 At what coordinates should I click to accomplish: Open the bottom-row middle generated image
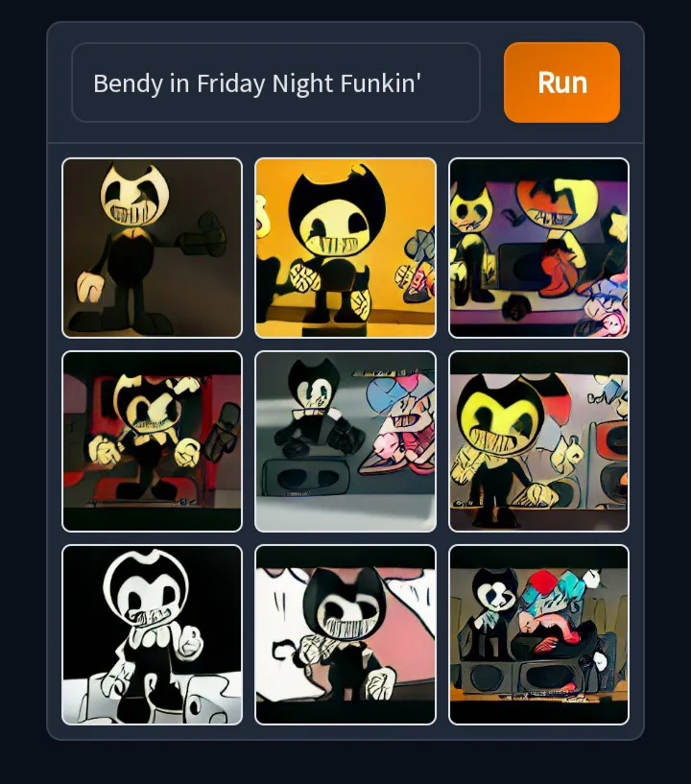click(x=345, y=634)
